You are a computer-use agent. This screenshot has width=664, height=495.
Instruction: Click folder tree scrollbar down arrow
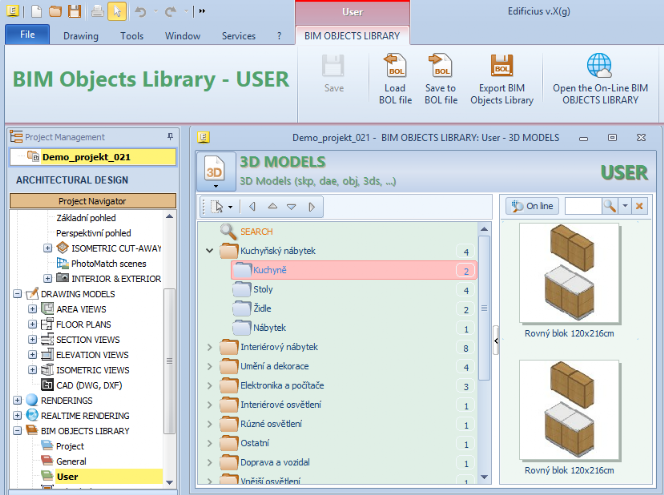(484, 477)
